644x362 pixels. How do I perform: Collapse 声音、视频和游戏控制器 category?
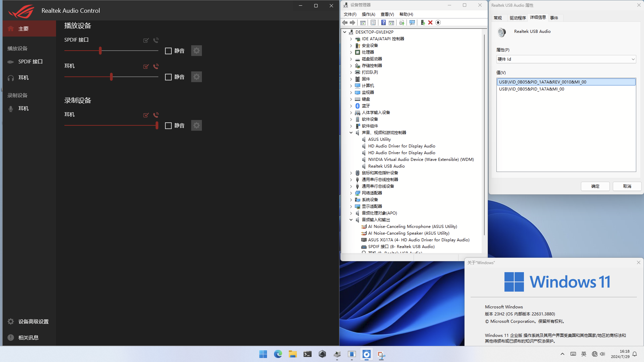pyautogui.click(x=351, y=132)
